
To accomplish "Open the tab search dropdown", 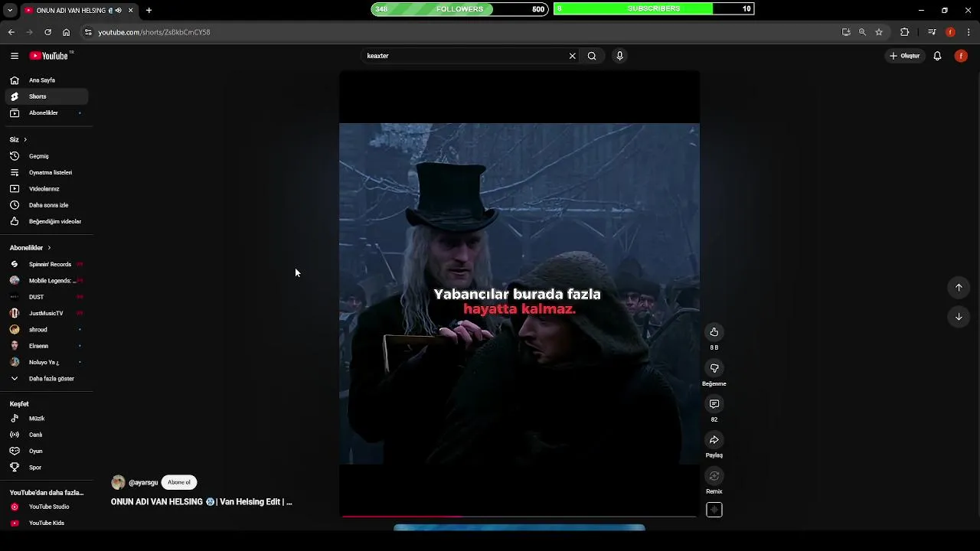I will 10,10.
